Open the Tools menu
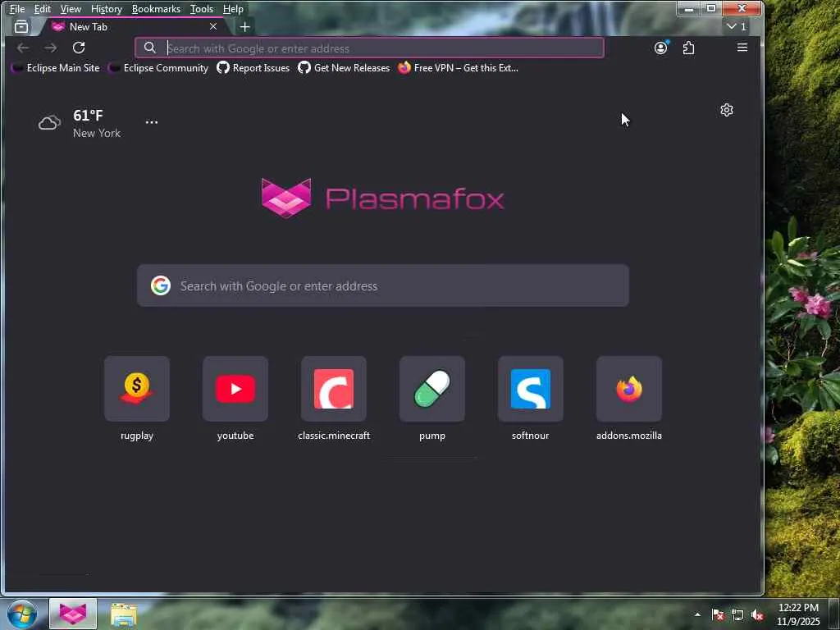 click(202, 8)
